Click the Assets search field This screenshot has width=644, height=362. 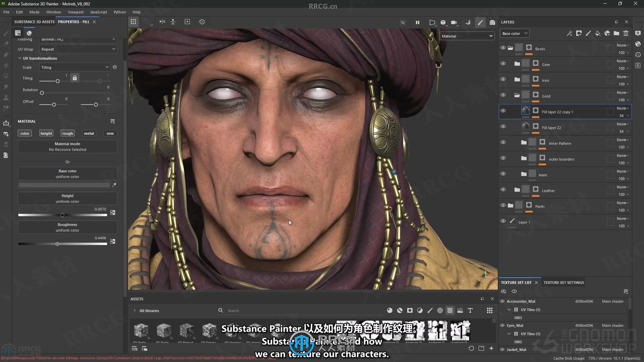click(300, 311)
